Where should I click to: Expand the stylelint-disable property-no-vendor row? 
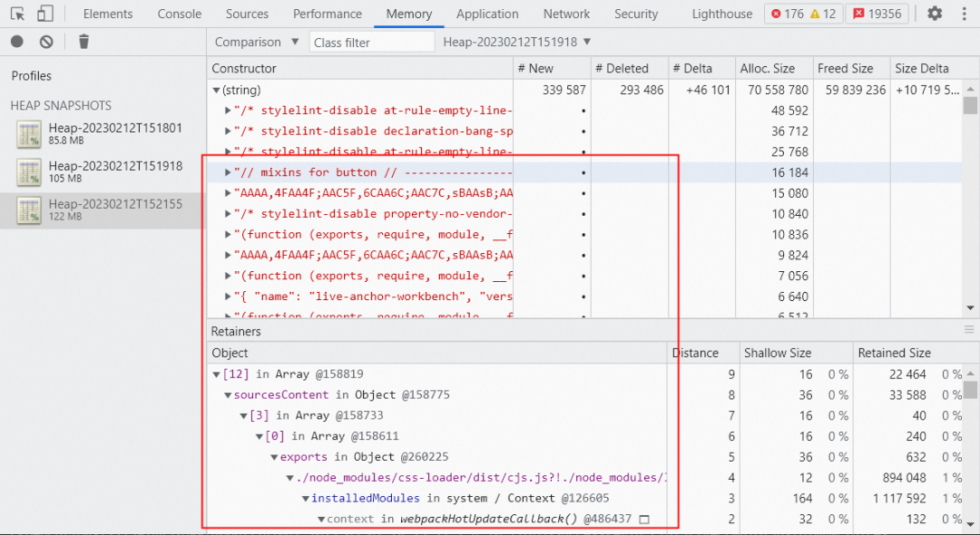pos(228,213)
